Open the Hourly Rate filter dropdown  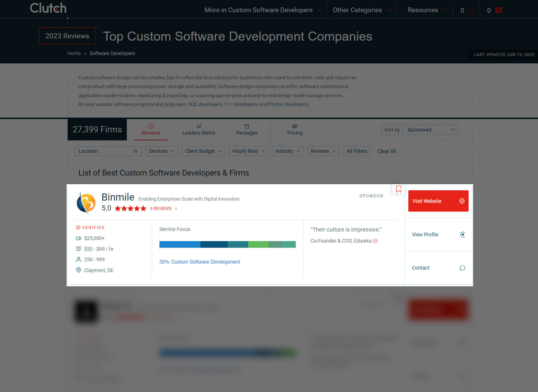[249, 151]
